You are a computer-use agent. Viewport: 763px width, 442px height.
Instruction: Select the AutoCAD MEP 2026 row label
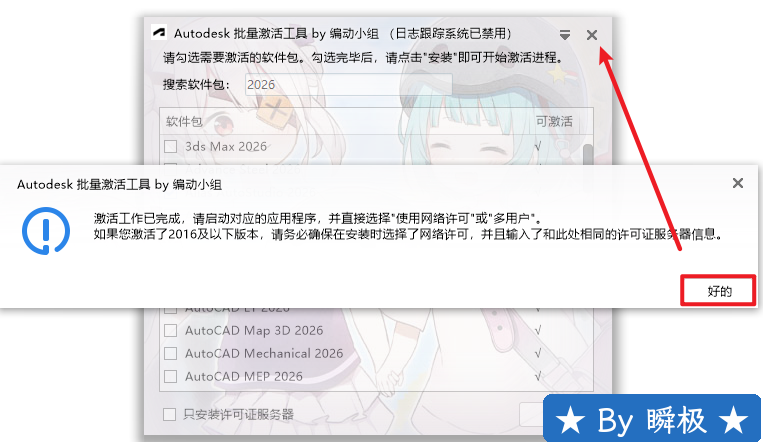click(244, 376)
